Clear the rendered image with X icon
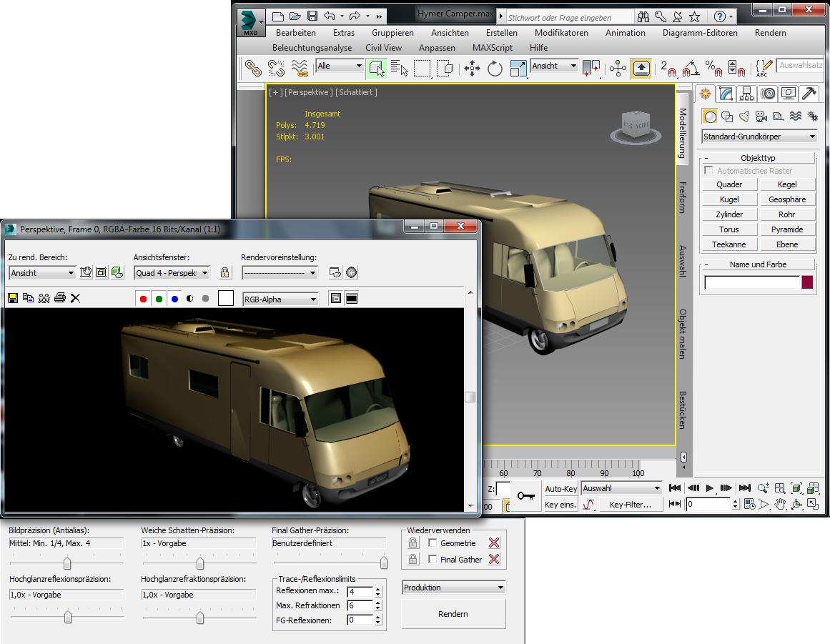This screenshot has height=644, width=830. (x=75, y=298)
